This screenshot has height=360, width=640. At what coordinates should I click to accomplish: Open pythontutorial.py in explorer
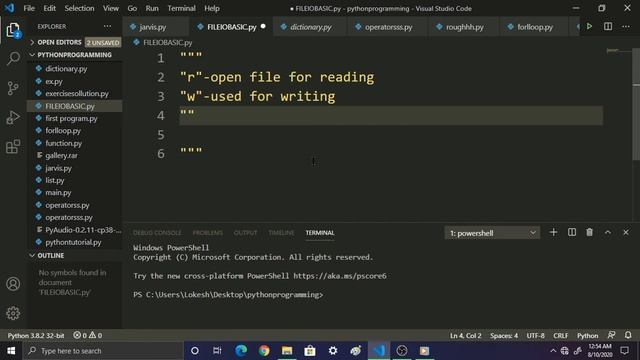point(73,242)
